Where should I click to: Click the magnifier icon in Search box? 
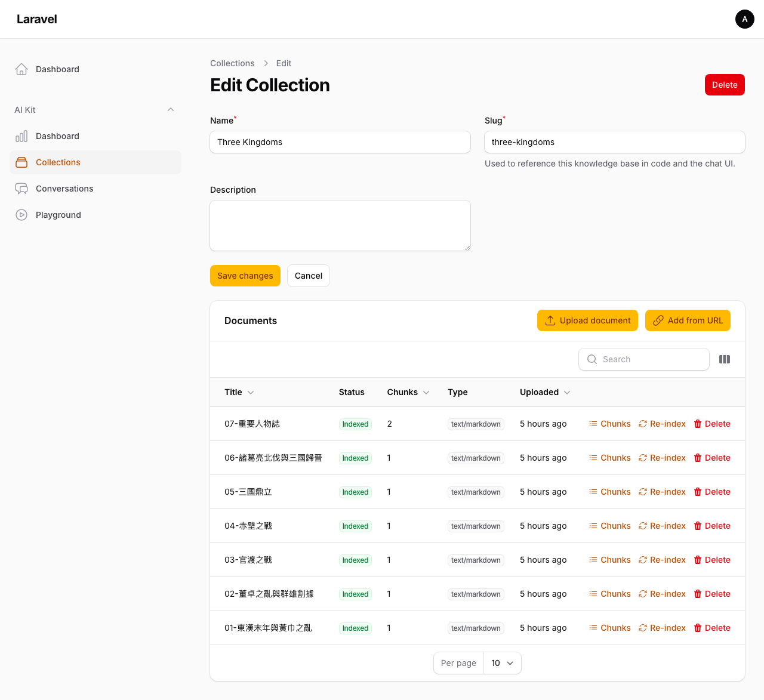pyautogui.click(x=592, y=359)
